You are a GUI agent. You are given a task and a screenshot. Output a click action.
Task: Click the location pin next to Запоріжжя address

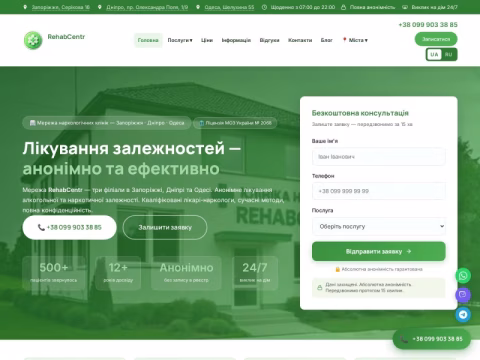[x=25, y=7]
